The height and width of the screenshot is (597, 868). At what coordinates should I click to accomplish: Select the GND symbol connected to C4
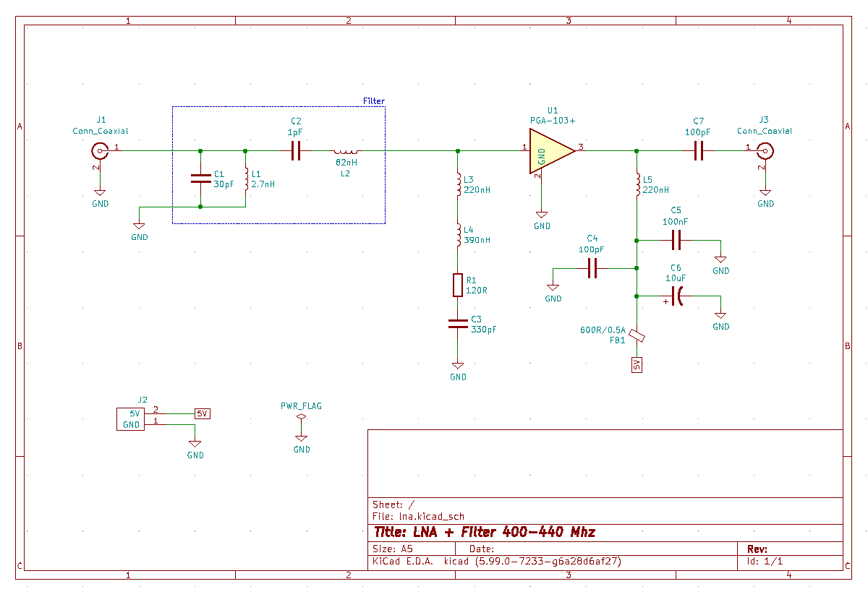tap(553, 292)
